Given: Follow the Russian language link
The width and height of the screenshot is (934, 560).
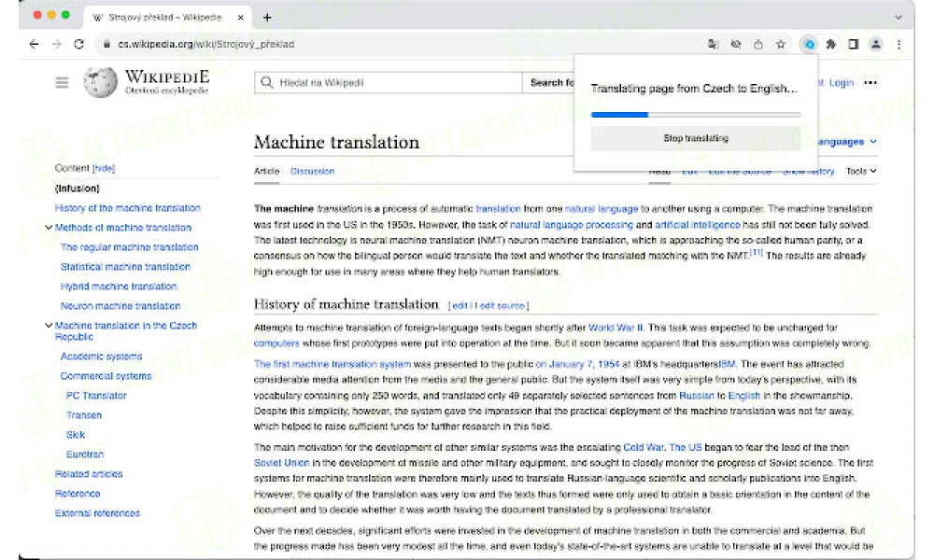Looking at the screenshot, I should click(697, 396).
